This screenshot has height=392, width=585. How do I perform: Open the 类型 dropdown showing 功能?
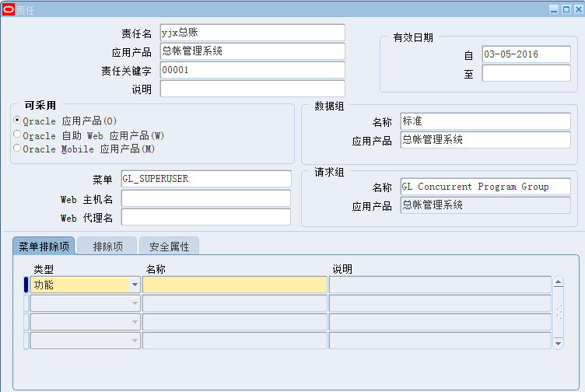click(135, 285)
